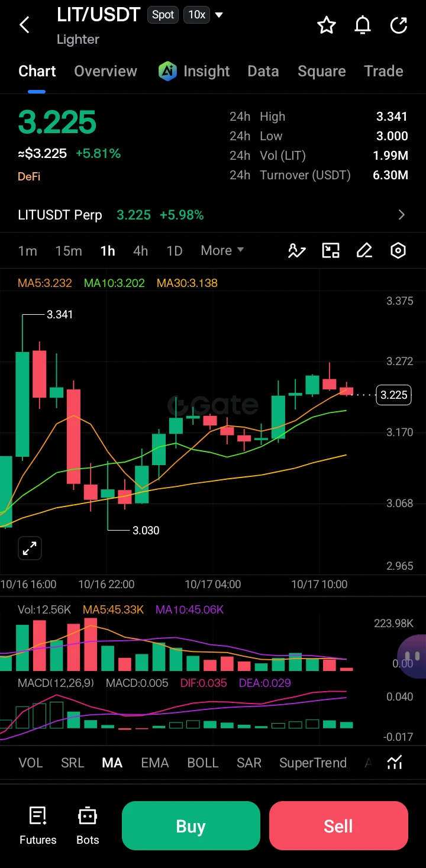Open Futures from bottom bar
Screen dimensions: 426x868
tap(38, 826)
